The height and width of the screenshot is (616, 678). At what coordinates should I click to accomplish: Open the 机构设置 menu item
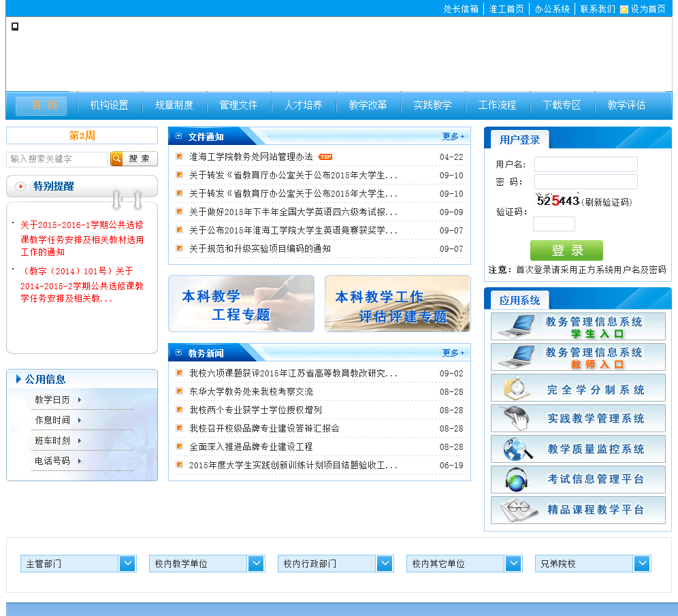coord(109,105)
